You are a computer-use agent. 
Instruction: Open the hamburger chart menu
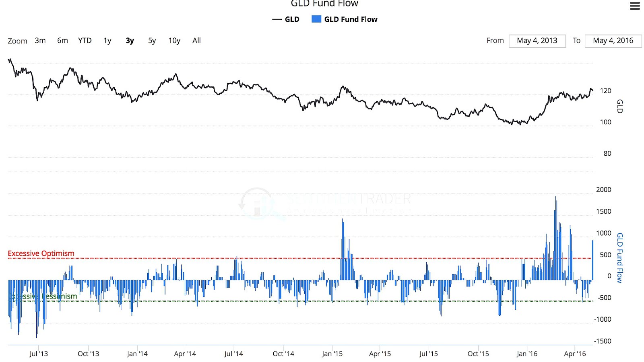click(x=635, y=6)
